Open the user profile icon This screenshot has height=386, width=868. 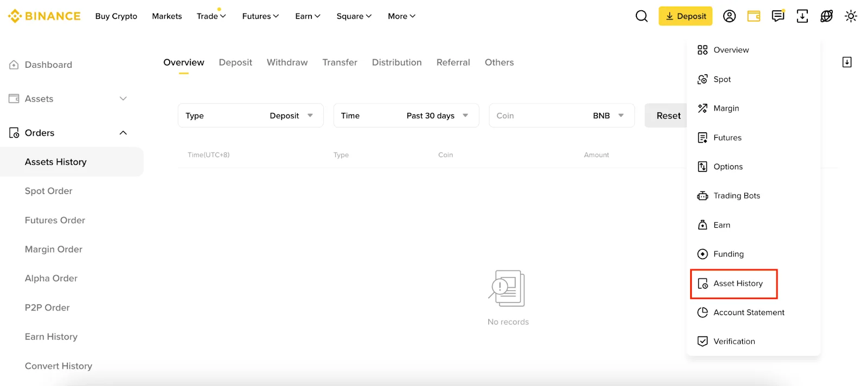730,16
